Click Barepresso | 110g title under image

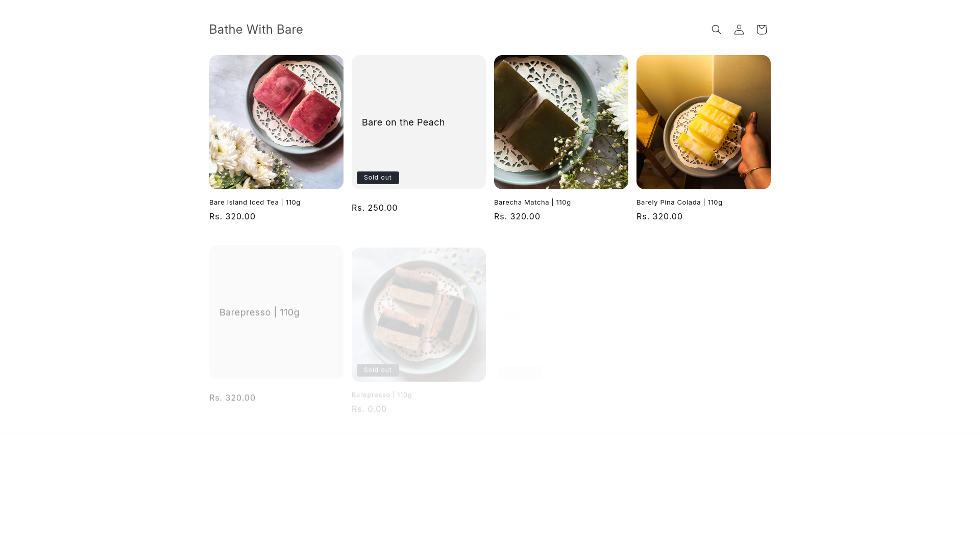[x=382, y=394]
